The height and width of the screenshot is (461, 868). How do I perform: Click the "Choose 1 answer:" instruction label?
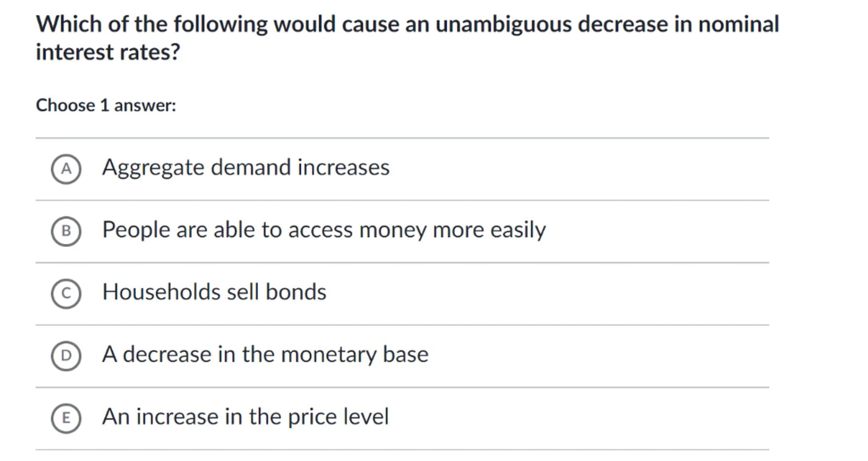click(x=106, y=106)
